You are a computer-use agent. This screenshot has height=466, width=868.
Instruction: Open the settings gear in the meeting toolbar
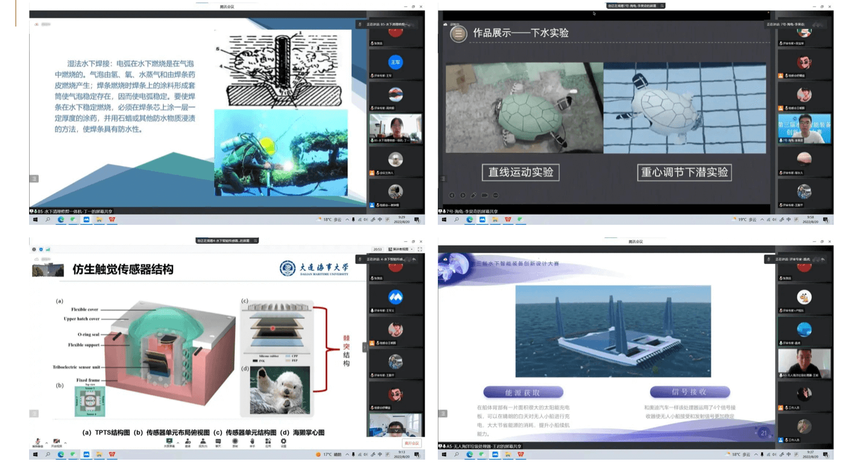283,442
